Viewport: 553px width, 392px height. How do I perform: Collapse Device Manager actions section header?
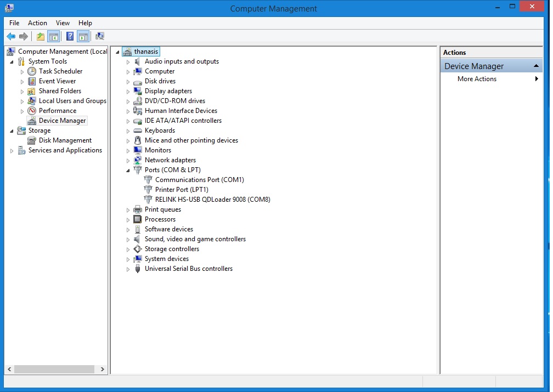point(537,66)
